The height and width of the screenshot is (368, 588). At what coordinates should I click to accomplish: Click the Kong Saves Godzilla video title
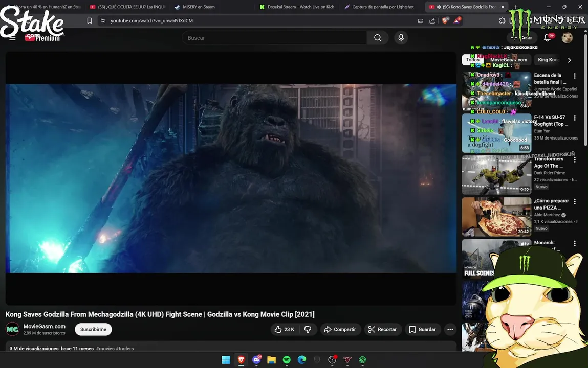[x=160, y=314]
